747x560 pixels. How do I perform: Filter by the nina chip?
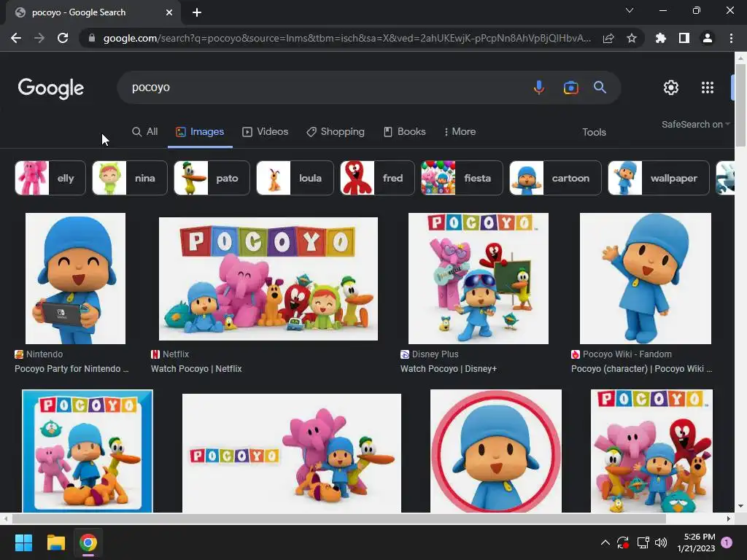click(130, 178)
